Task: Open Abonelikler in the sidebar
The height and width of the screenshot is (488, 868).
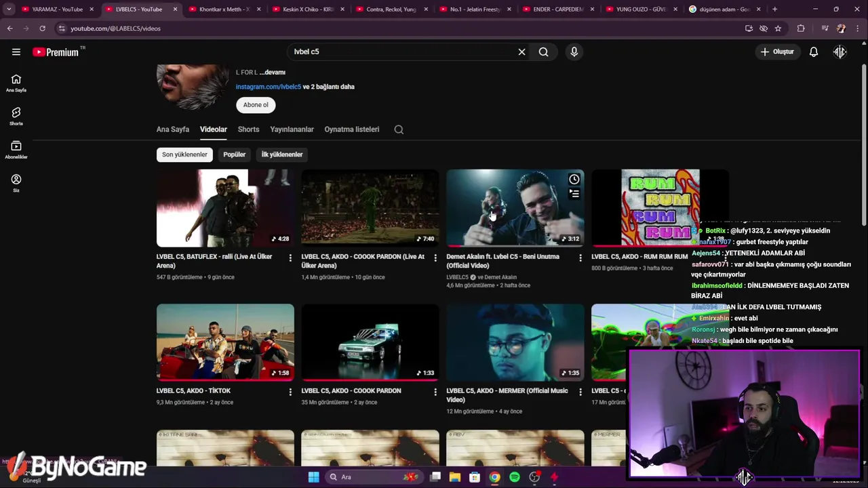Action: click(16, 150)
